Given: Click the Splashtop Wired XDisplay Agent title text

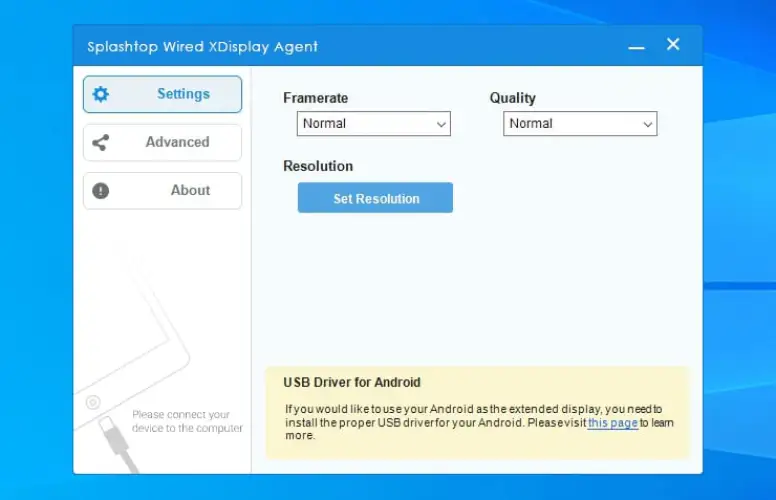Looking at the screenshot, I should coord(202,47).
